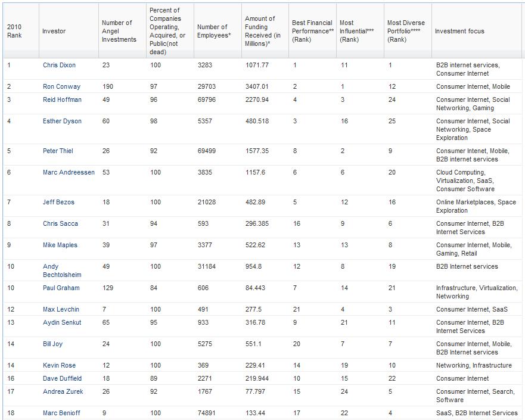Click Aydin Senkut link
Screen dimensions: 525x420
tap(62, 322)
